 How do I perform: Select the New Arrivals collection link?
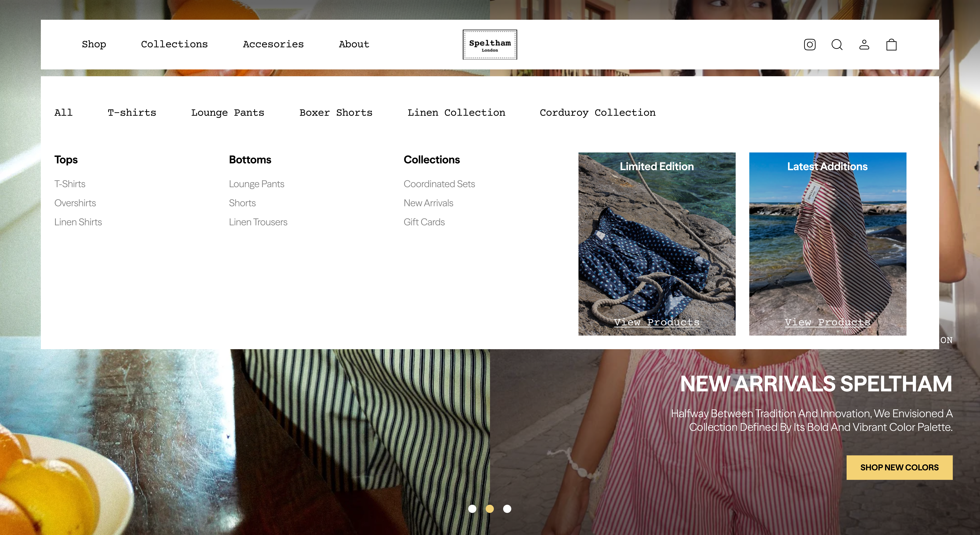point(428,203)
